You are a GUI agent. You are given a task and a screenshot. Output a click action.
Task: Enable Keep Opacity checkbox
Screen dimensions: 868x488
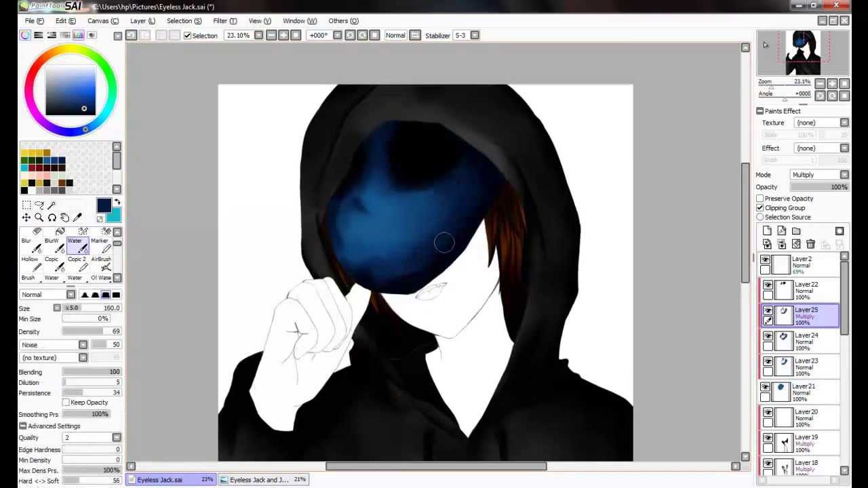(x=66, y=403)
